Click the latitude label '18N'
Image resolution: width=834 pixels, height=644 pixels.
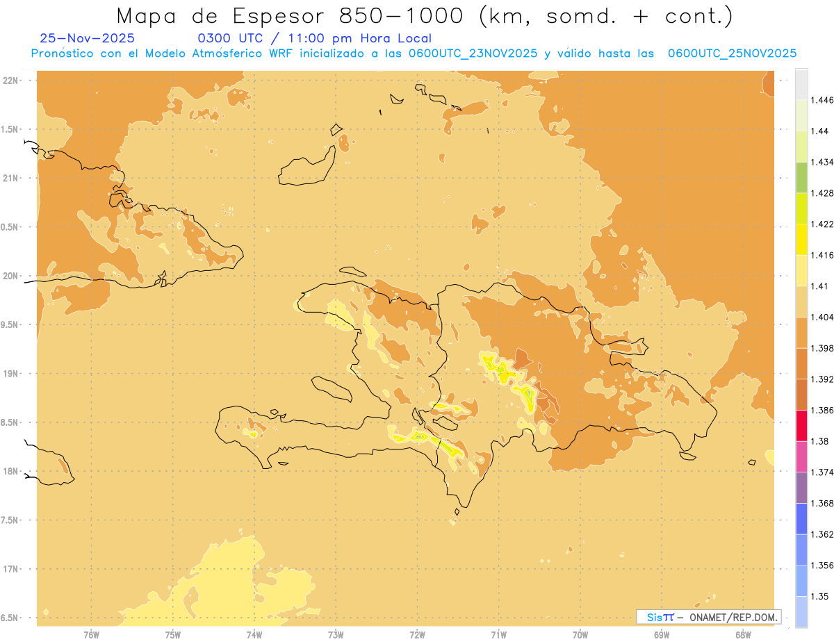[x=10, y=471]
